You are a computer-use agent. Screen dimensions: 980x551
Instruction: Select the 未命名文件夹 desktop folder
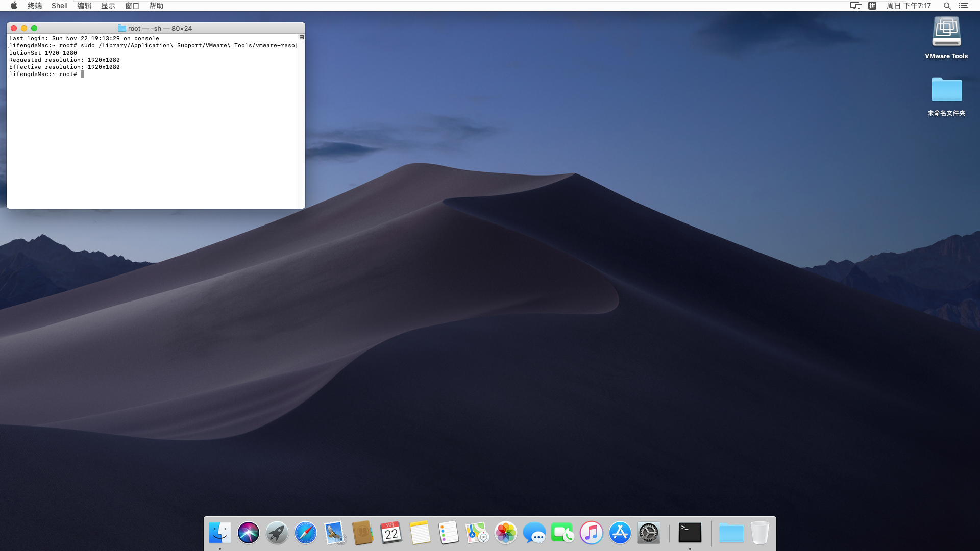pyautogui.click(x=946, y=91)
